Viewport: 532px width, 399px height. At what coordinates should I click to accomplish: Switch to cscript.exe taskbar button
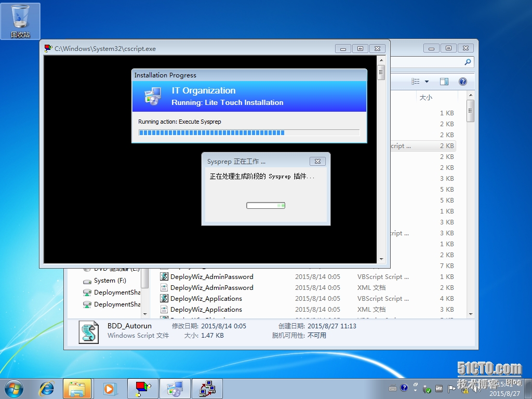[143, 389]
